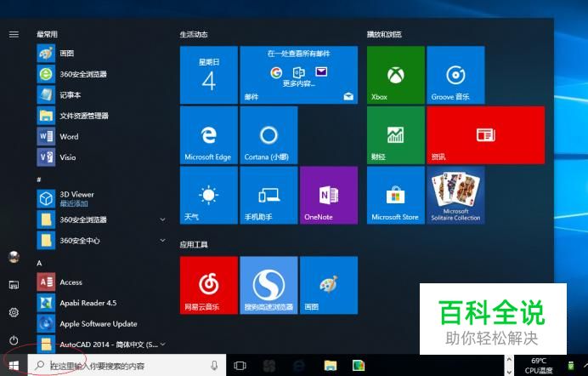
Task: Launch Microsoft Solitaire Collection tile
Action: pos(455,195)
